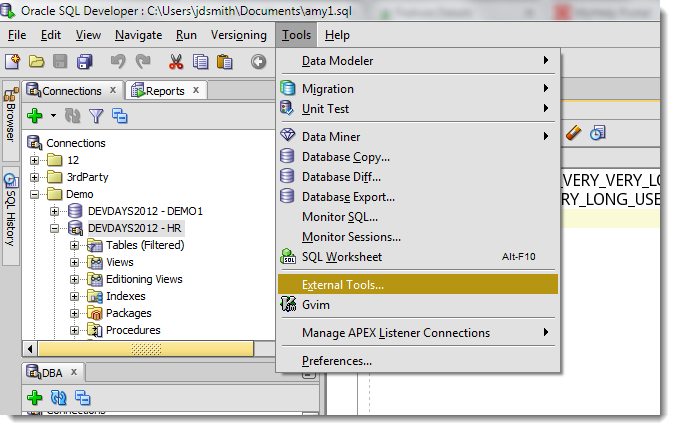
Task: Expand the 3rdParty folder node
Action: 34,177
